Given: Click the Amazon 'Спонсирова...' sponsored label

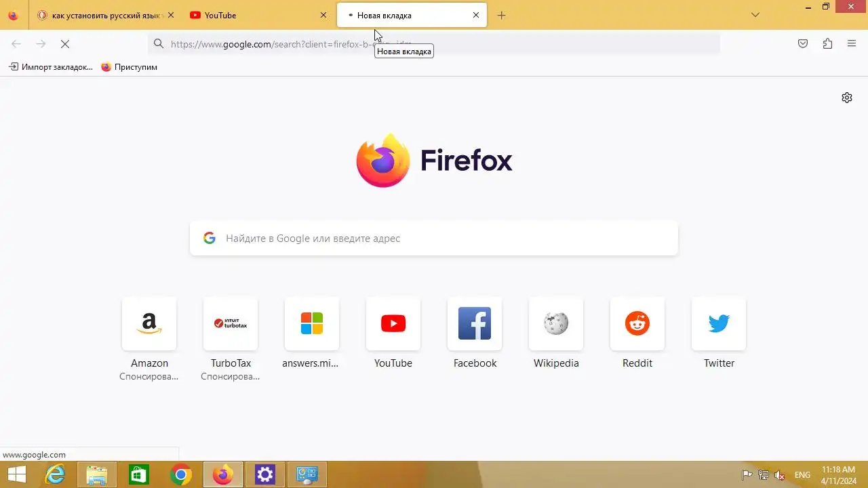Looking at the screenshot, I should coord(149,377).
